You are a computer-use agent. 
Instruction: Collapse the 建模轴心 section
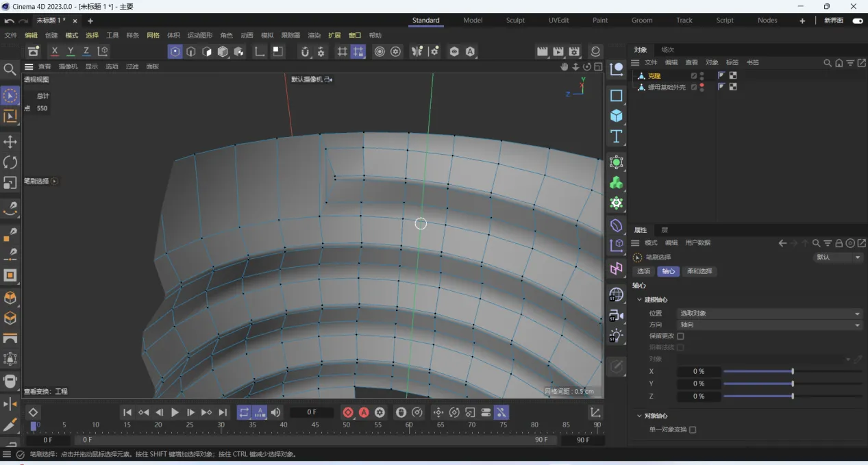tap(639, 300)
